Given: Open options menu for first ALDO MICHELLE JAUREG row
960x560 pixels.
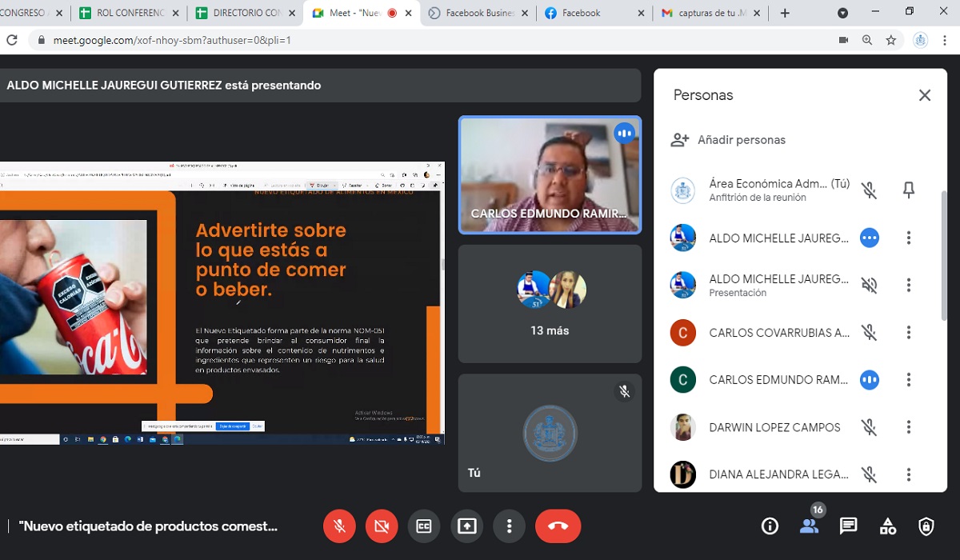Looking at the screenshot, I should point(909,238).
